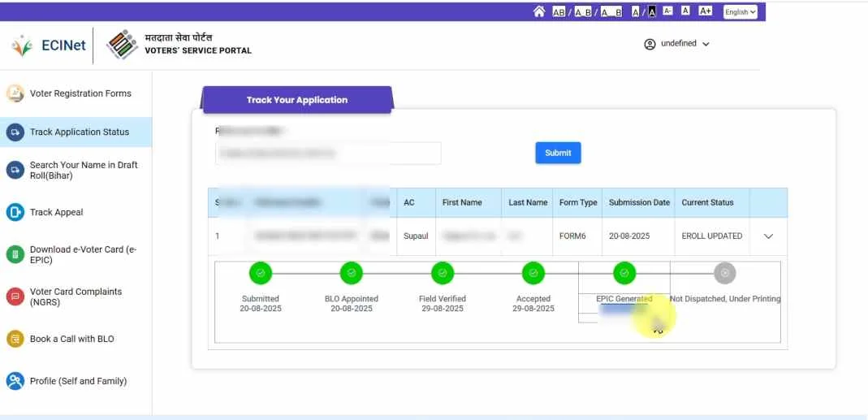Click the Profile (Self and Family) icon
The height and width of the screenshot is (420, 868).
coord(15,381)
